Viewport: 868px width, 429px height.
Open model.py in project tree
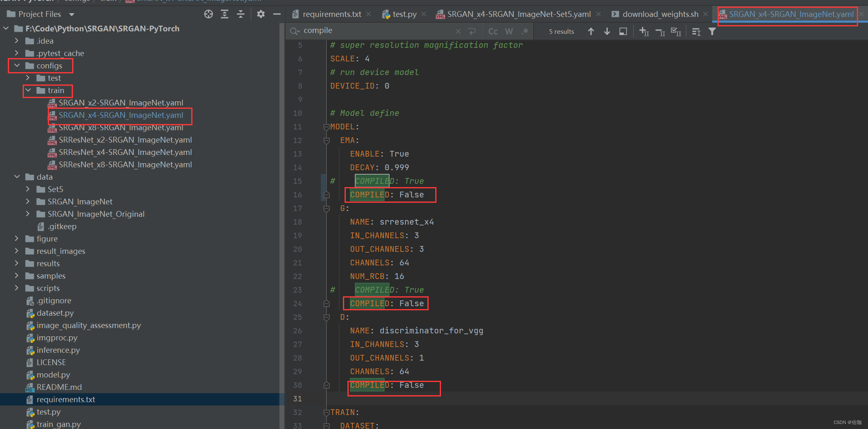tap(53, 375)
